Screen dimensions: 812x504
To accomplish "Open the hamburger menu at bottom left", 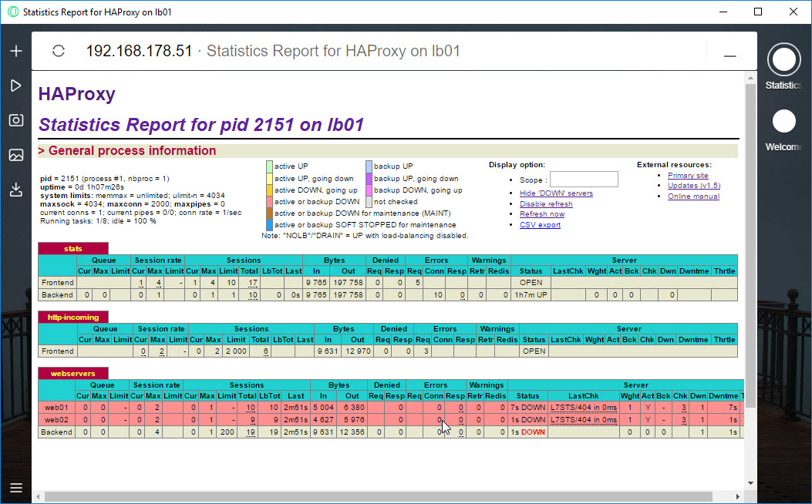I will click(16, 488).
